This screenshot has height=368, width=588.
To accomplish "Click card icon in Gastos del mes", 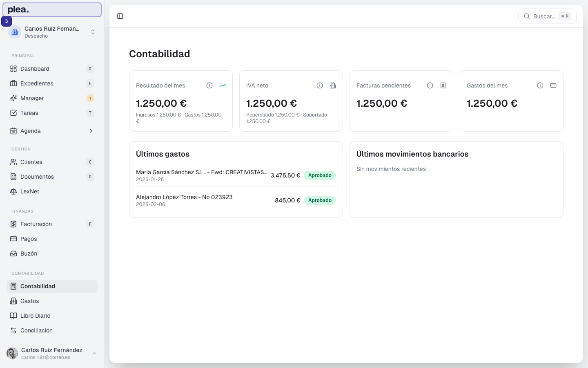I will coord(553,85).
